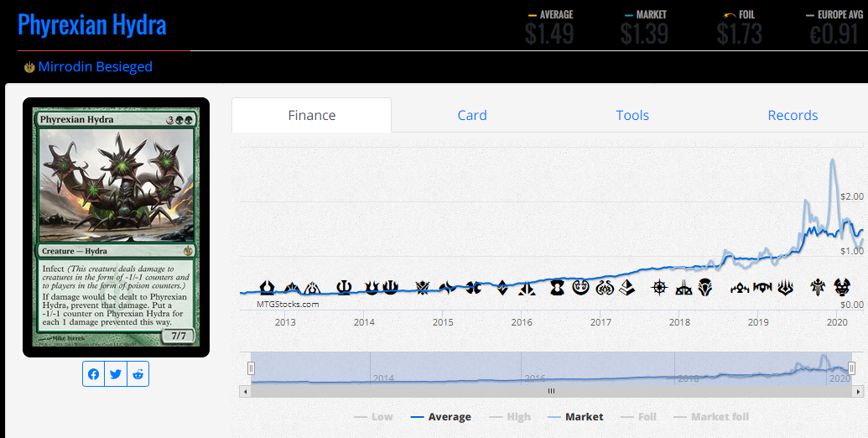Click the $2.00 label on chart y-axis

pyautogui.click(x=852, y=196)
